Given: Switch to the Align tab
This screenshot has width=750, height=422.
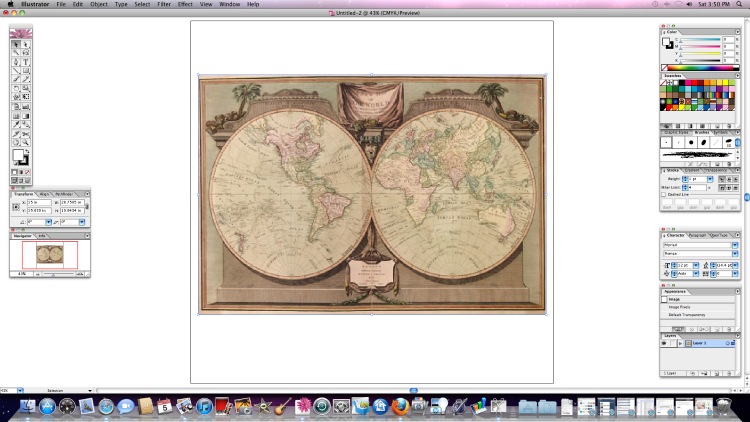Looking at the screenshot, I should point(44,194).
